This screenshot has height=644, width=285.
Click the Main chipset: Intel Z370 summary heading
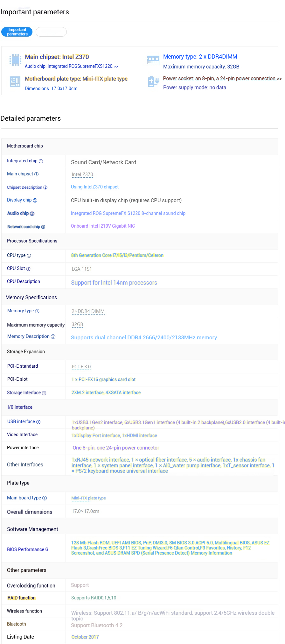pyautogui.click(x=57, y=57)
